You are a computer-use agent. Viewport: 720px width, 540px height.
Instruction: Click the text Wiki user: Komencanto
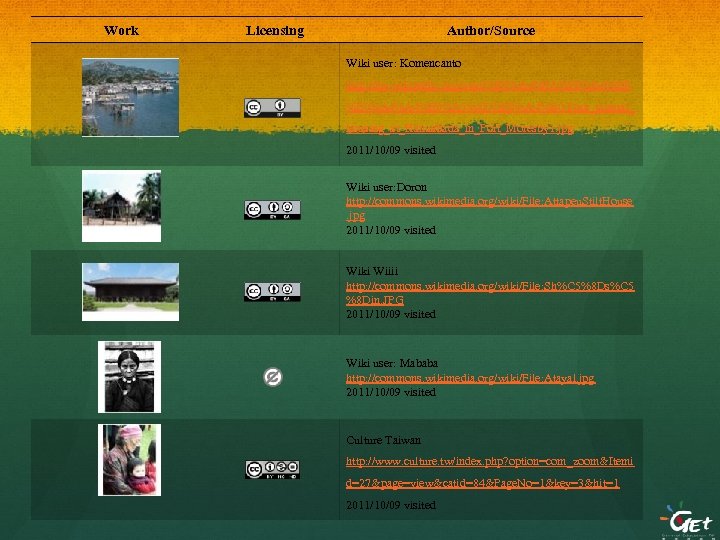coord(403,63)
